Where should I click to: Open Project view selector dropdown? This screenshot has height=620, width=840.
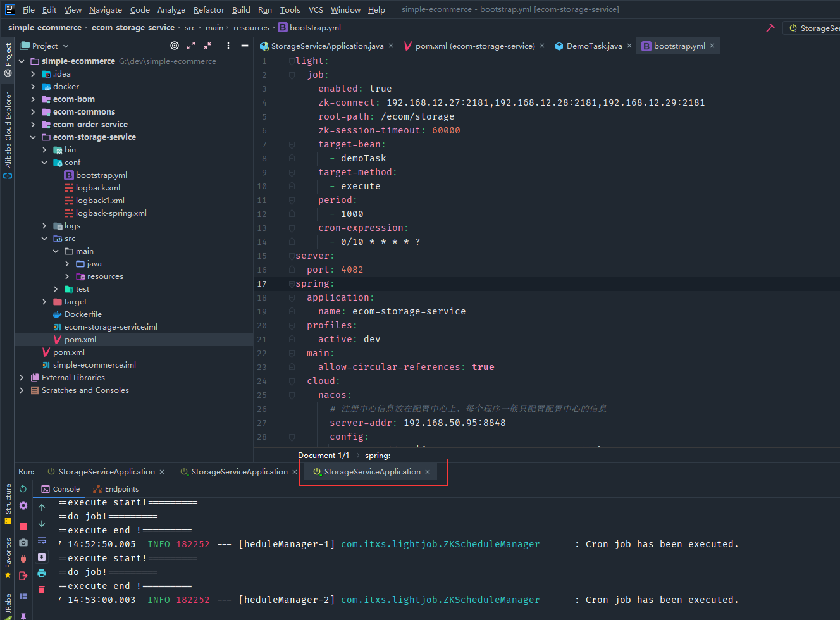point(44,46)
